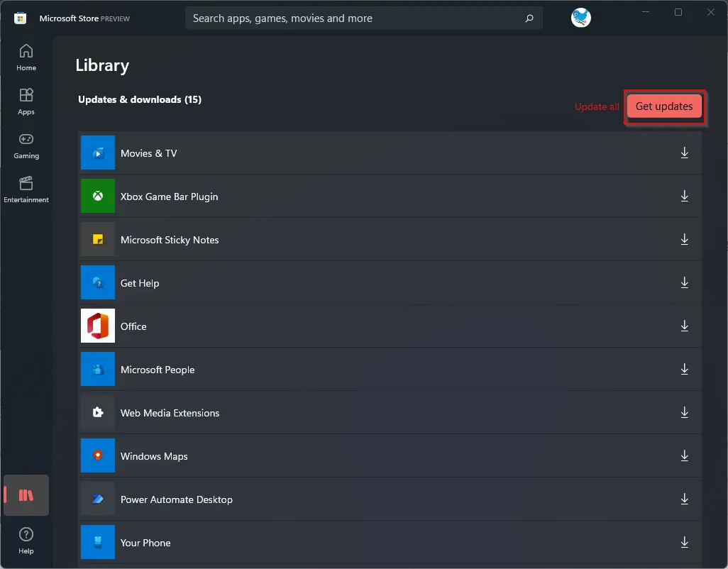Open Help from the sidebar
This screenshot has width=728, height=569.
click(x=26, y=541)
